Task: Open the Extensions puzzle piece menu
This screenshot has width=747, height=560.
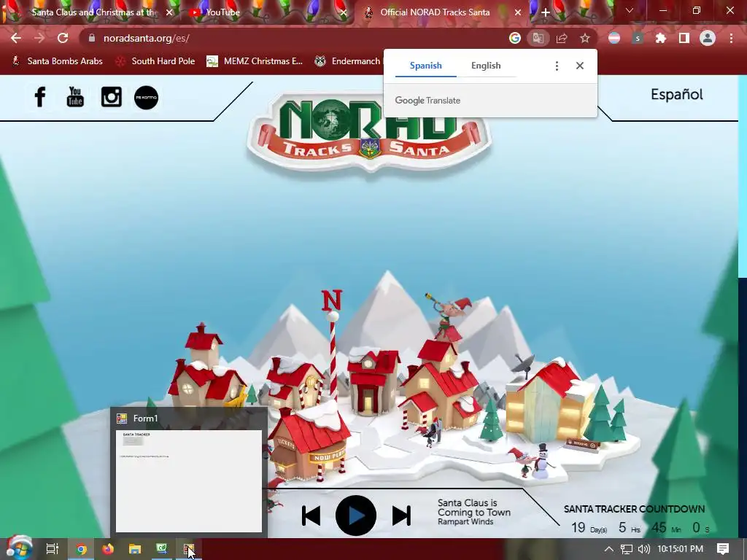Action: pyautogui.click(x=661, y=38)
